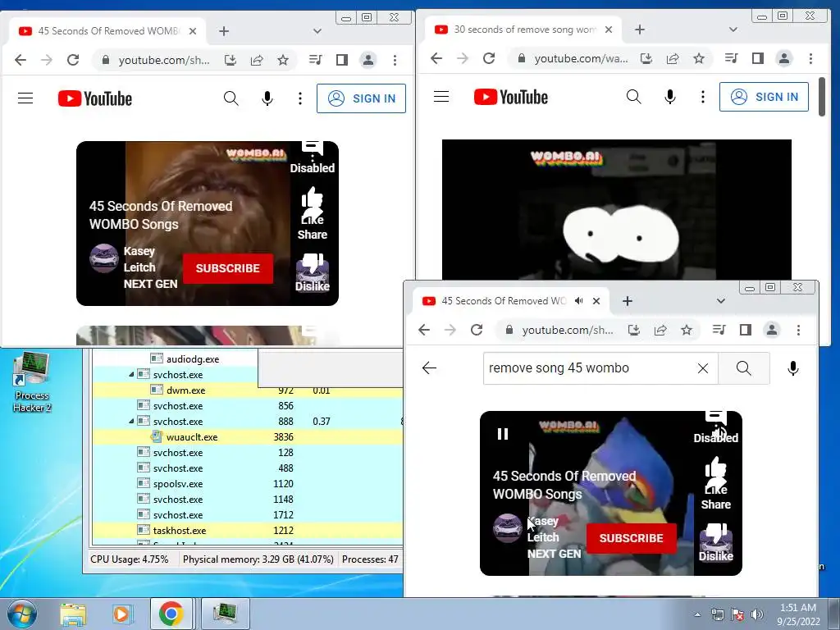Bookmark page with star in left window
Image resolution: width=840 pixels, height=630 pixels.
(283, 60)
